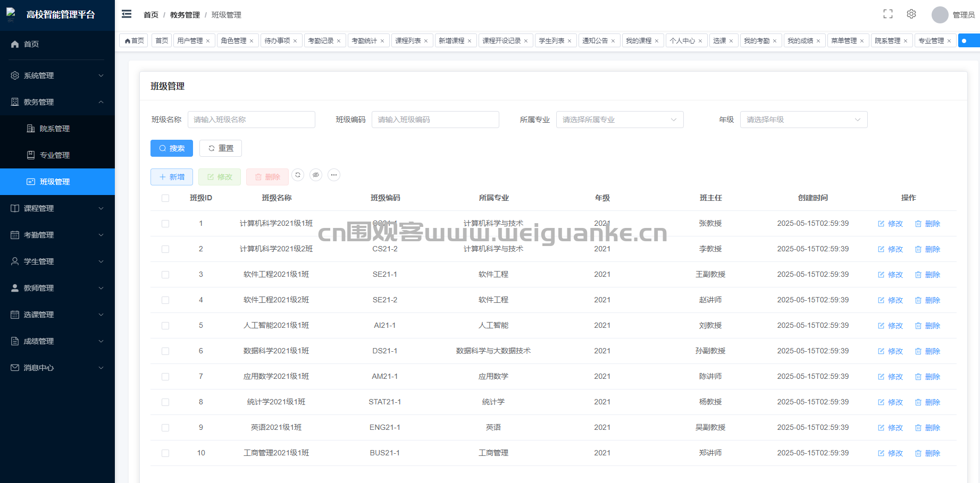The image size is (980, 483).
Task: Switch to the 学生列表 tab
Action: tap(551, 41)
